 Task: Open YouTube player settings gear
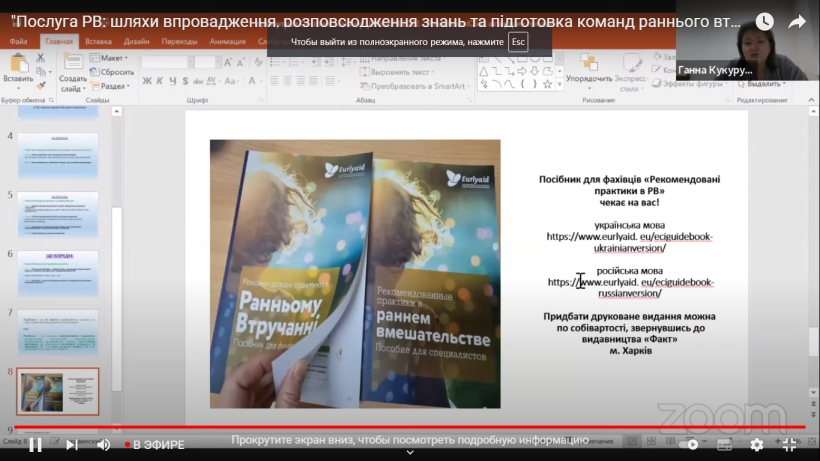tap(756, 445)
